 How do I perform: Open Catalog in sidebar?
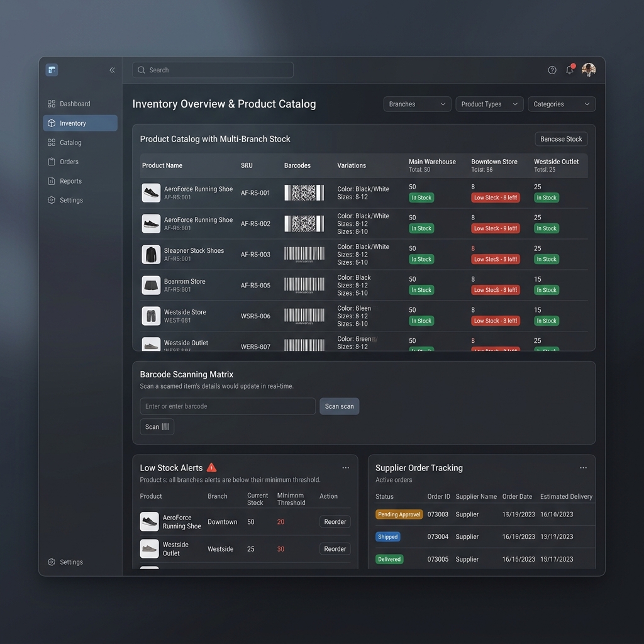(x=80, y=142)
